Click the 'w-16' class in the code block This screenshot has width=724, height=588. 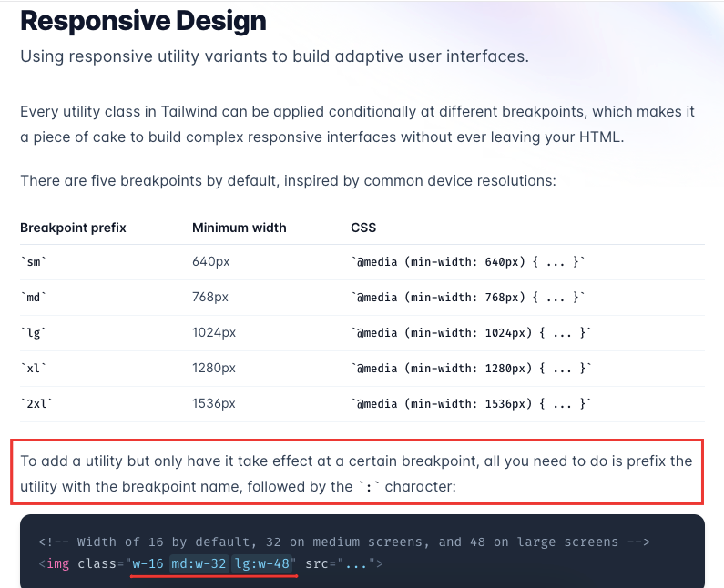148,563
